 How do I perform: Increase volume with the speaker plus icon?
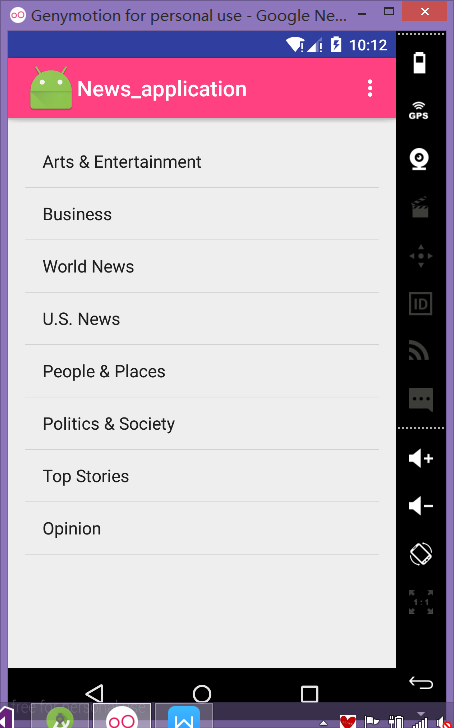(x=421, y=458)
